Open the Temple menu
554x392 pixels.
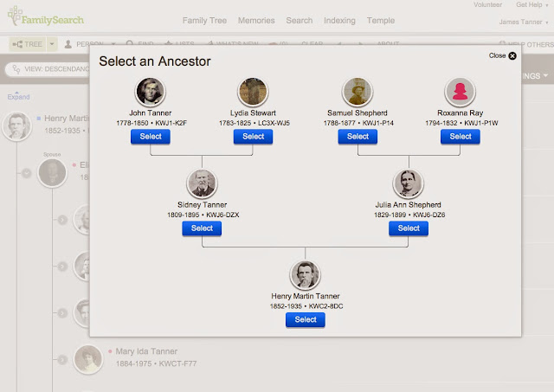[381, 21]
